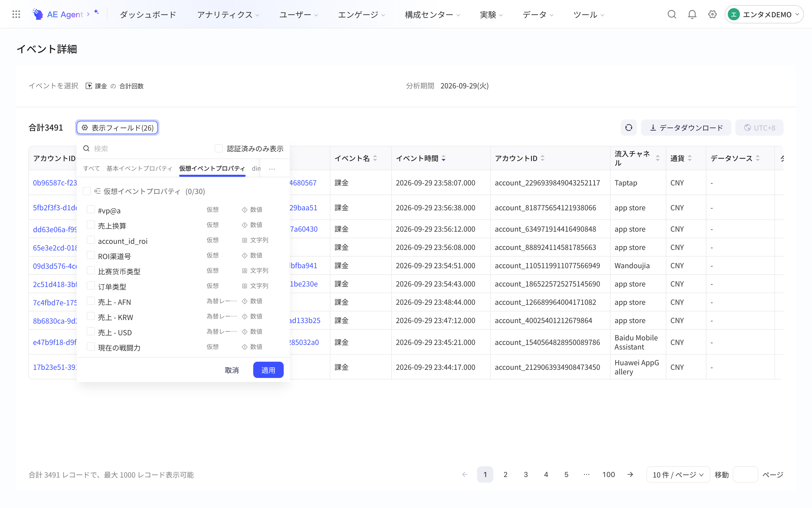This screenshot has width=812, height=508.
Task: Check the 売上換算 property checkbox
Action: pyautogui.click(x=91, y=225)
